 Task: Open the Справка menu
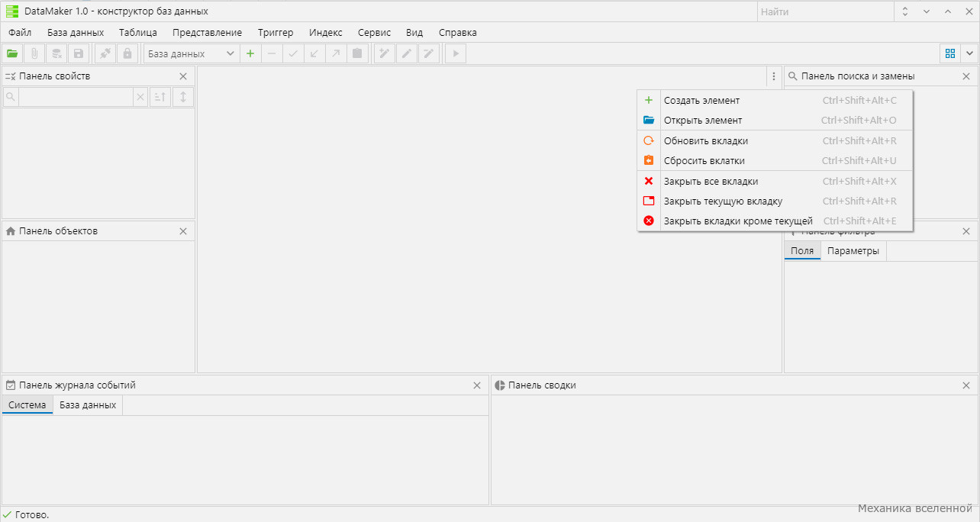[x=458, y=32]
